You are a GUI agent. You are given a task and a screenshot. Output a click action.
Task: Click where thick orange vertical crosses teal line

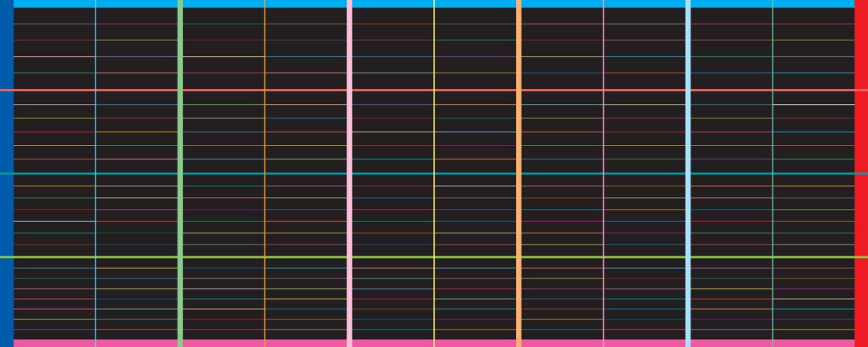coord(518,173)
